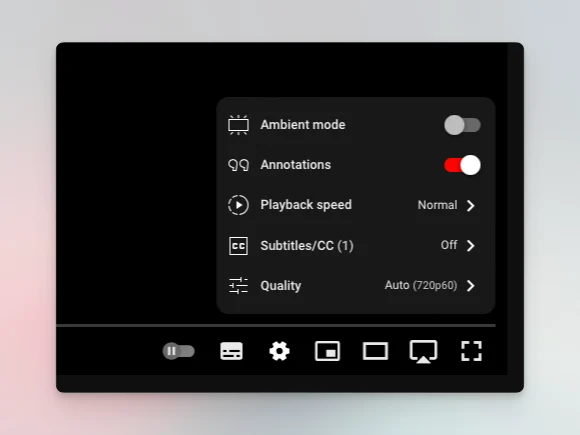Activate miniplayer icon in player bar

327,351
